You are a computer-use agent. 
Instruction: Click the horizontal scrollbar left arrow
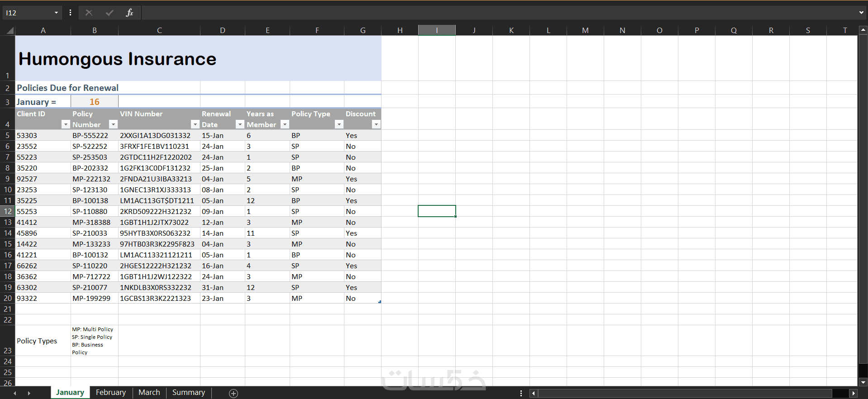pos(534,393)
